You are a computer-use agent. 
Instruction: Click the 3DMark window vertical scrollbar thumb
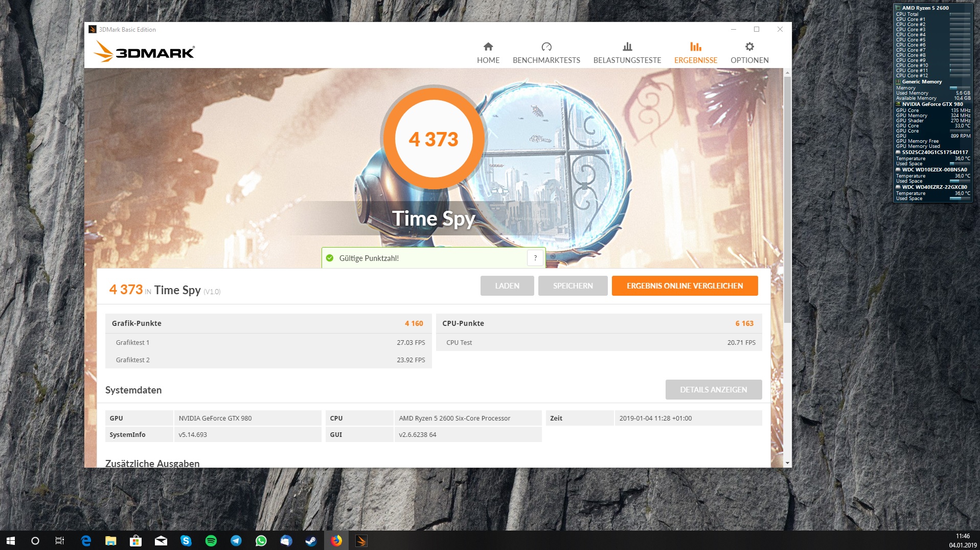point(787,200)
